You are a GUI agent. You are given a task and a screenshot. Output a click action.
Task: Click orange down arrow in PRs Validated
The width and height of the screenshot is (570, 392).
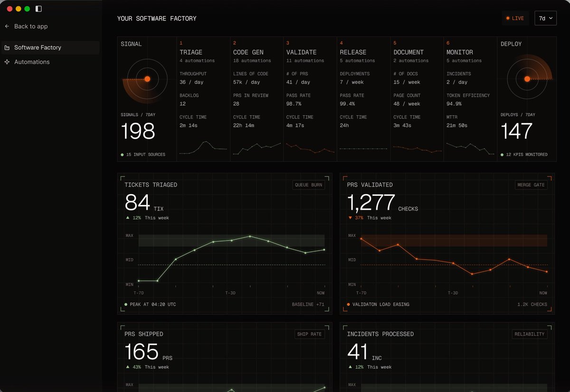pyautogui.click(x=350, y=218)
